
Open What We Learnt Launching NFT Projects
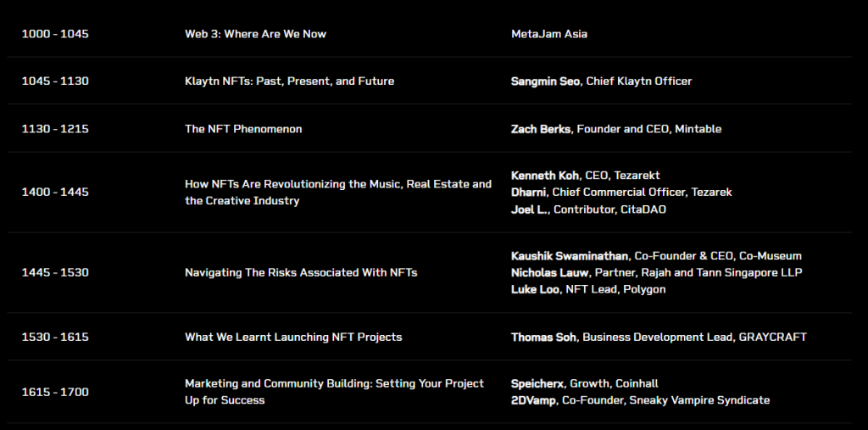coord(293,337)
